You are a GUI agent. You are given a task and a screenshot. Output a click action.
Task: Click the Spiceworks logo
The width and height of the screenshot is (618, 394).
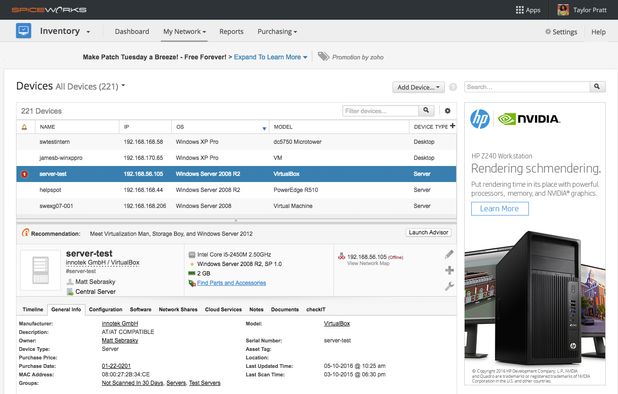tap(49, 9)
